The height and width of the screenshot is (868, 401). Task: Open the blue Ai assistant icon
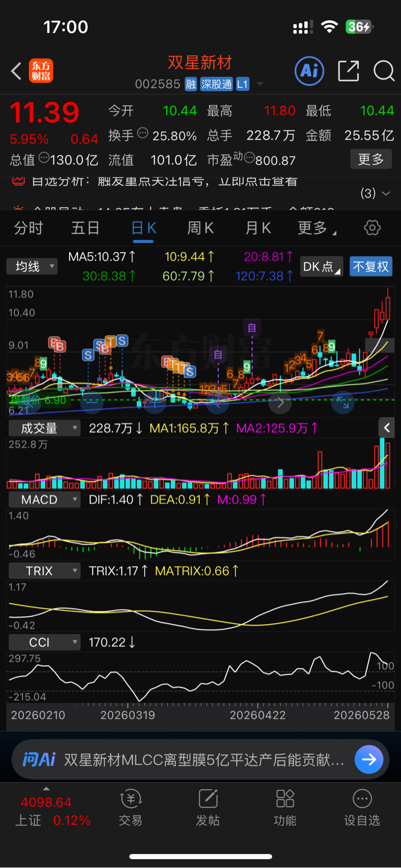310,71
